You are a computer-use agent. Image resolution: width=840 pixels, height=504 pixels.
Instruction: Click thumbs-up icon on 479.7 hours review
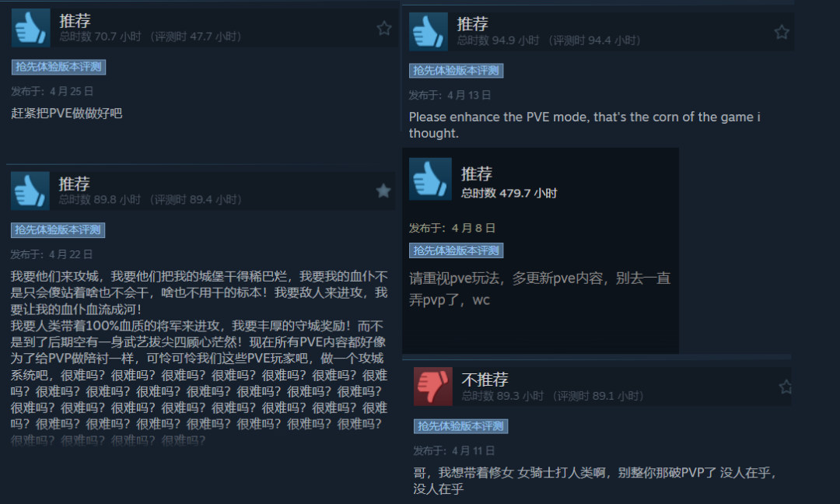tap(430, 179)
